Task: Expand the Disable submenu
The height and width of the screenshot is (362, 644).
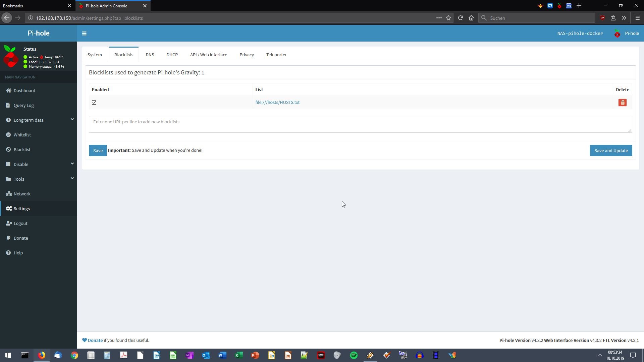Action: 39,164
